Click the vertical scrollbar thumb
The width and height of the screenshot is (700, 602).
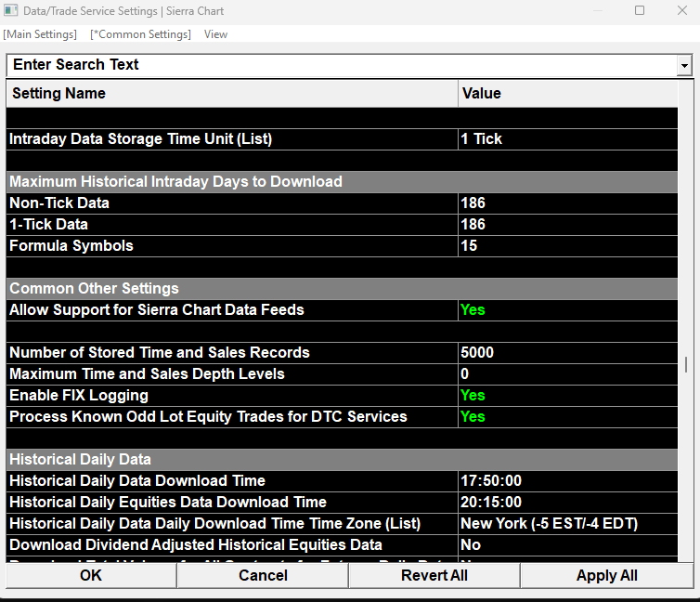pyautogui.click(x=686, y=364)
